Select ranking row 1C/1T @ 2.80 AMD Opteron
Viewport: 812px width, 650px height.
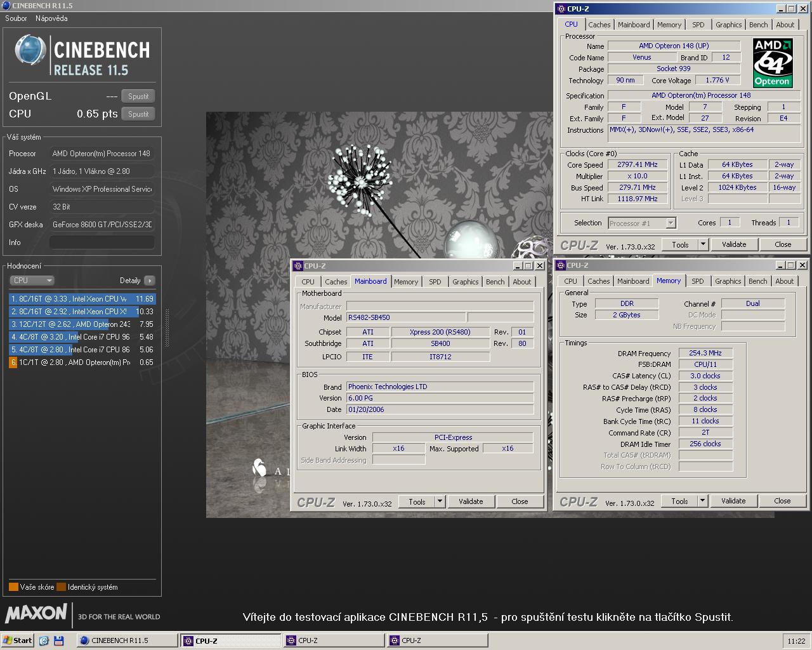click(x=82, y=362)
